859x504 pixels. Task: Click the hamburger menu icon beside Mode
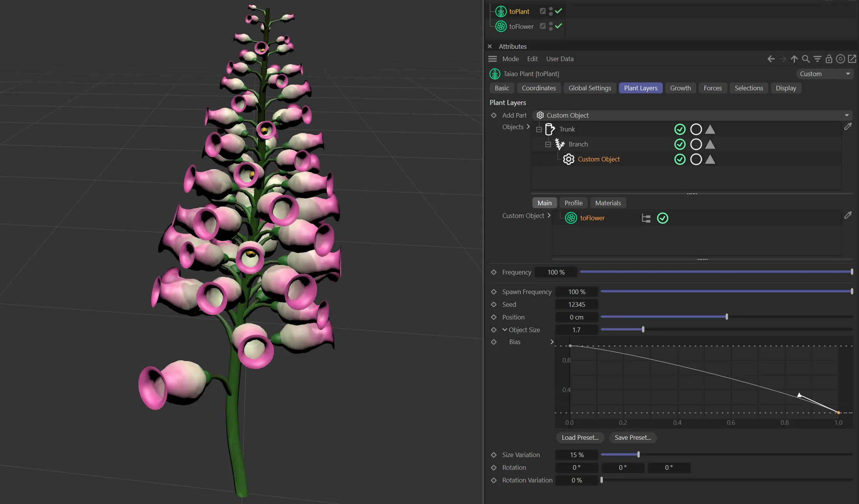click(492, 59)
